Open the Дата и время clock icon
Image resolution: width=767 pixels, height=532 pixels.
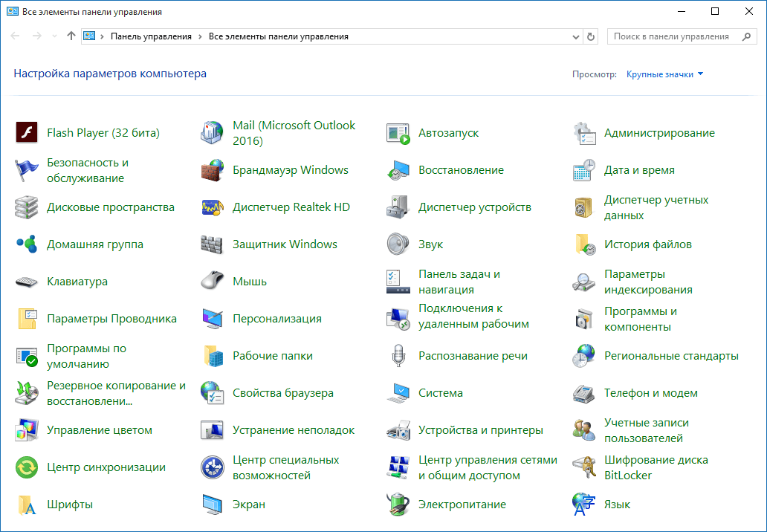pos(584,170)
